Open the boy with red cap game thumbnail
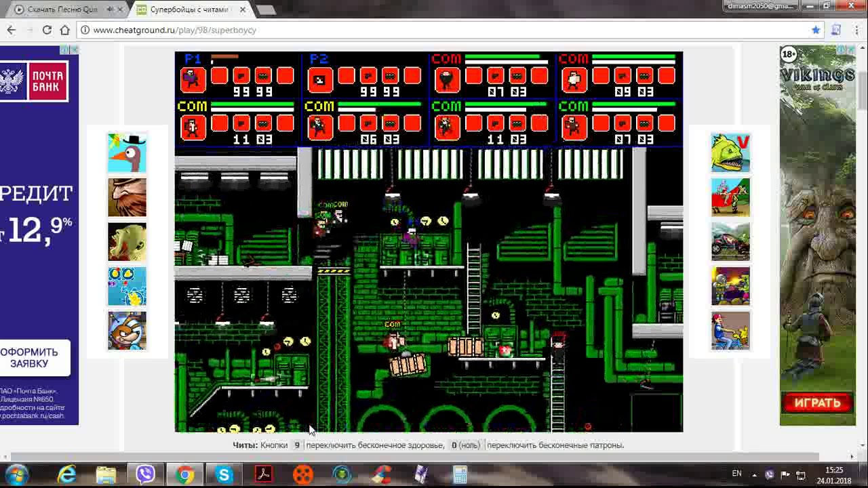The image size is (868, 488). click(x=730, y=331)
